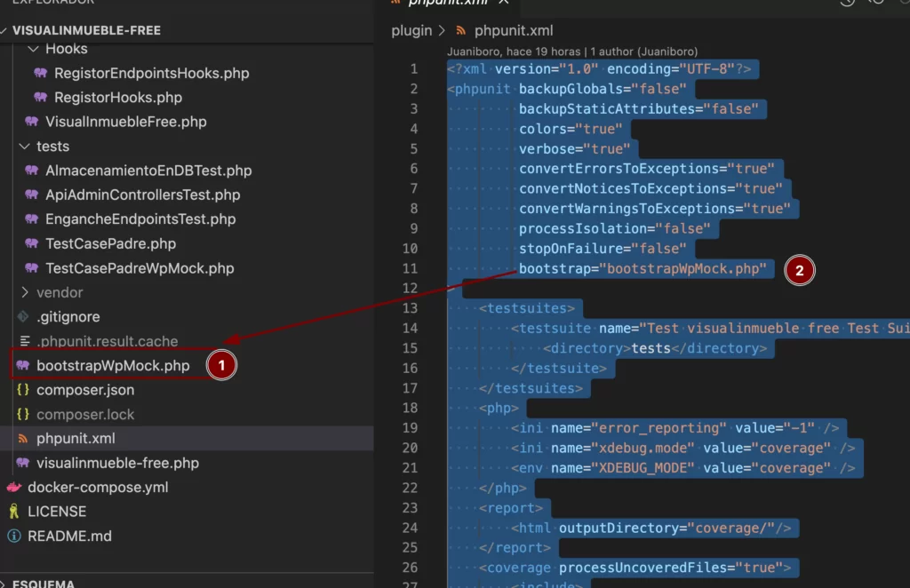
Task: Click the <testsuites> opening tag
Action: coord(527,308)
